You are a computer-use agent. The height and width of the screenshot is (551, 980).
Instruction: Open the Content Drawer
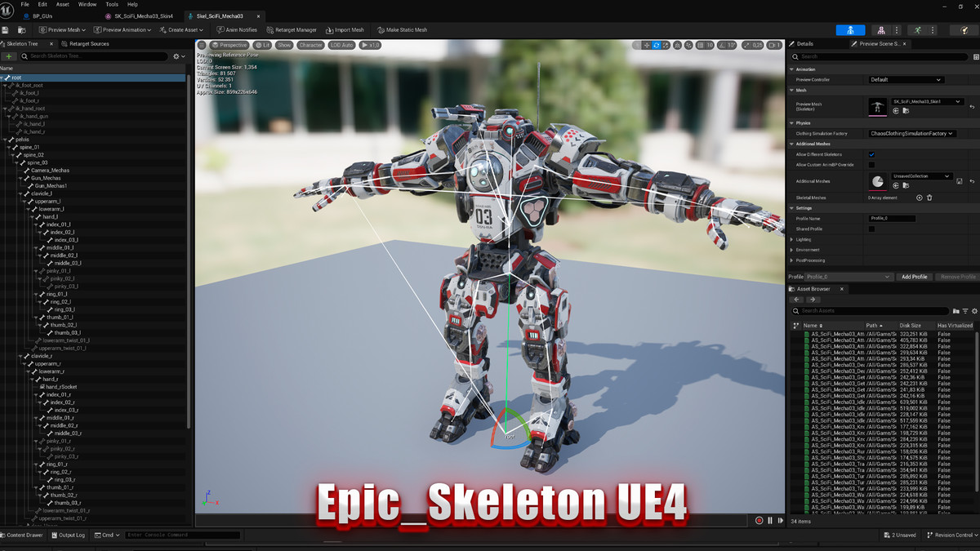(x=24, y=535)
